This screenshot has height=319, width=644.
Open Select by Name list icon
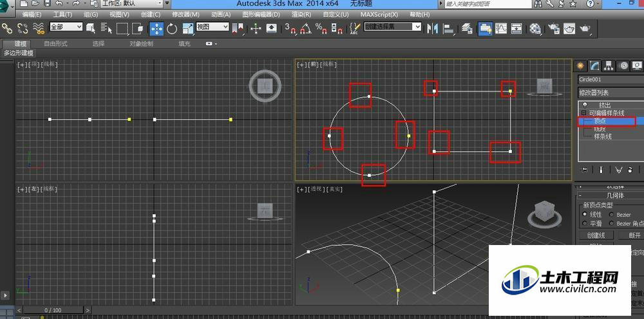click(106, 28)
